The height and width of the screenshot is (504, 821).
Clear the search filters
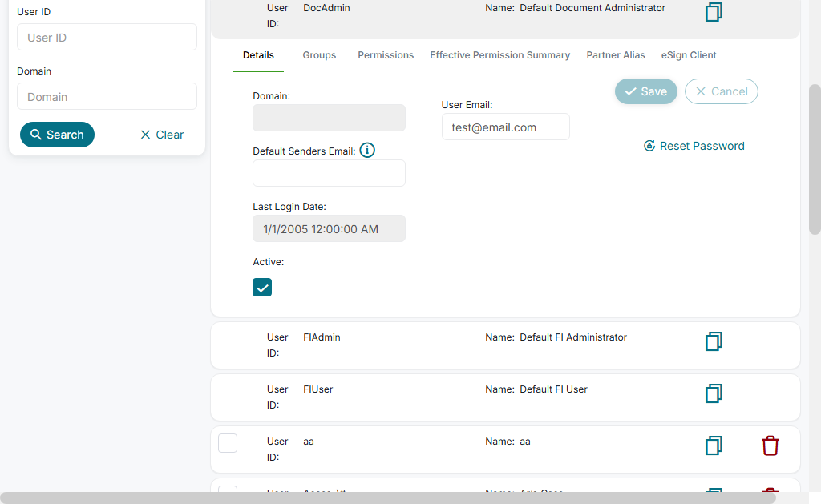click(x=162, y=135)
